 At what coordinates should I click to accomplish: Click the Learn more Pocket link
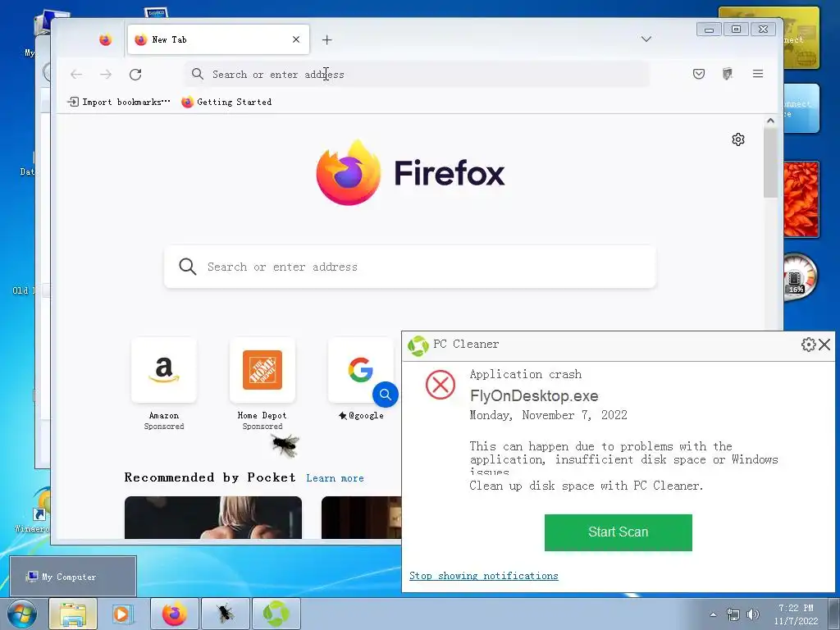[335, 478]
